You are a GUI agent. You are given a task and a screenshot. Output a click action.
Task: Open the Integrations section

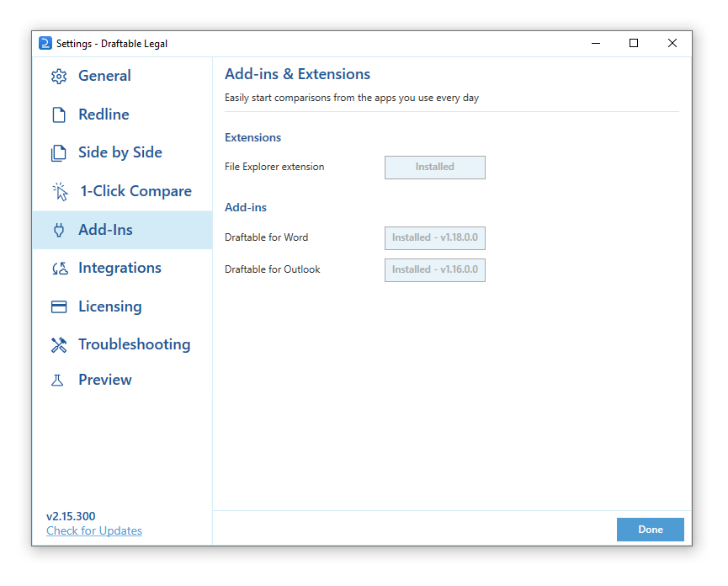tap(123, 268)
